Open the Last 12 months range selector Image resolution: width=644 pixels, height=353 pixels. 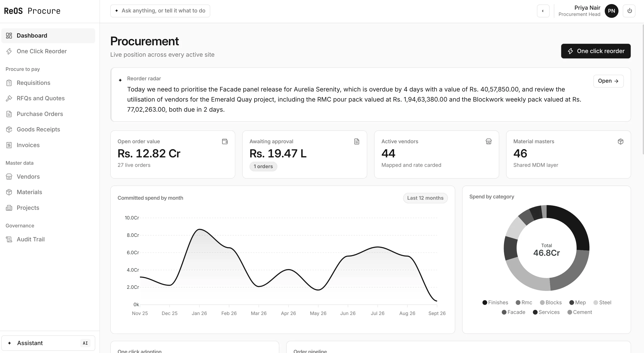pos(425,198)
